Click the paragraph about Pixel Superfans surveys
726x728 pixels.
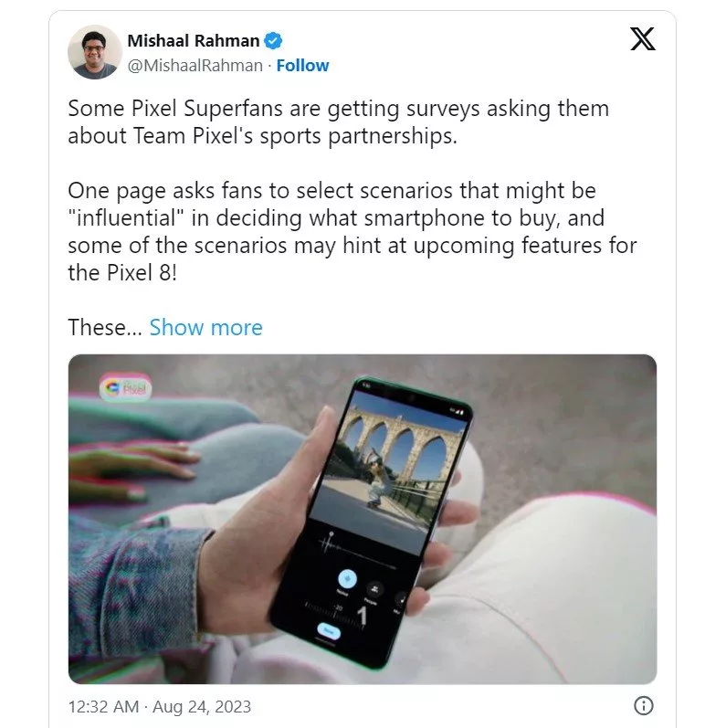(338, 121)
